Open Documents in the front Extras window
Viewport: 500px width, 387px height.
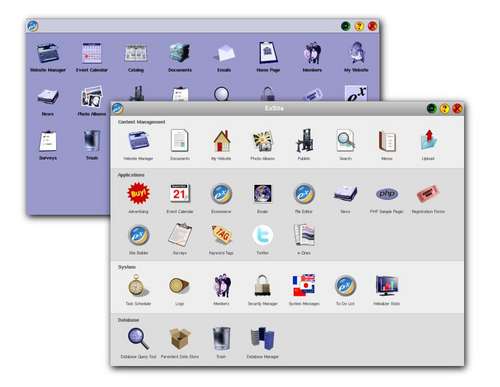click(x=180, y=141)
